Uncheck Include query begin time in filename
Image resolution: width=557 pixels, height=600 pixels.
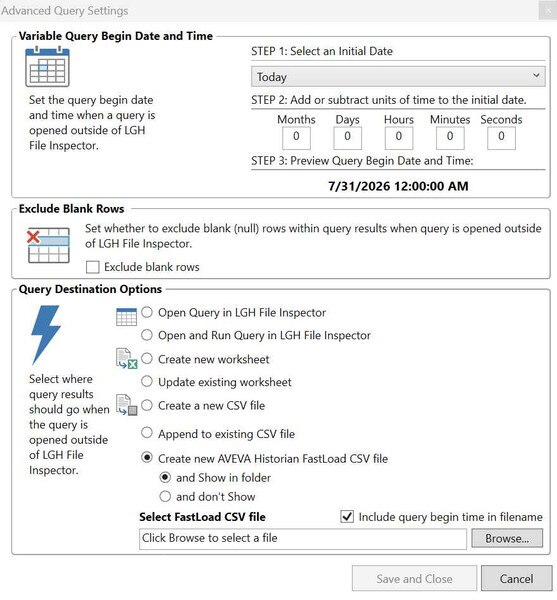[x=347, y=517]
